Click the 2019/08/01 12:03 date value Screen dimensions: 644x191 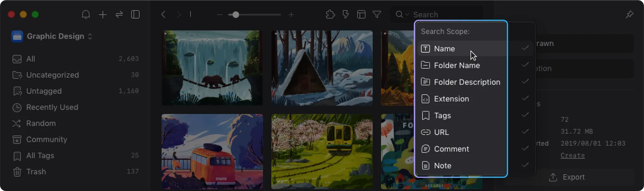pyautogui.click(x=593, y=143)
